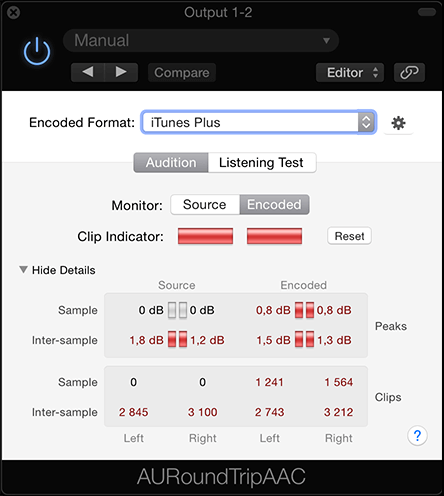Click the source inter-sample peak value 1,2 dB

[207, 340]
